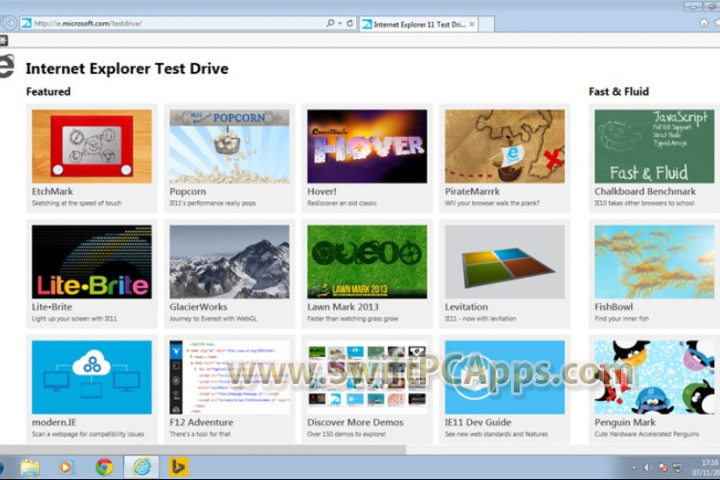
Task: Open the Lawn Mark 2013 thumbnail
Action: [367, 261]
